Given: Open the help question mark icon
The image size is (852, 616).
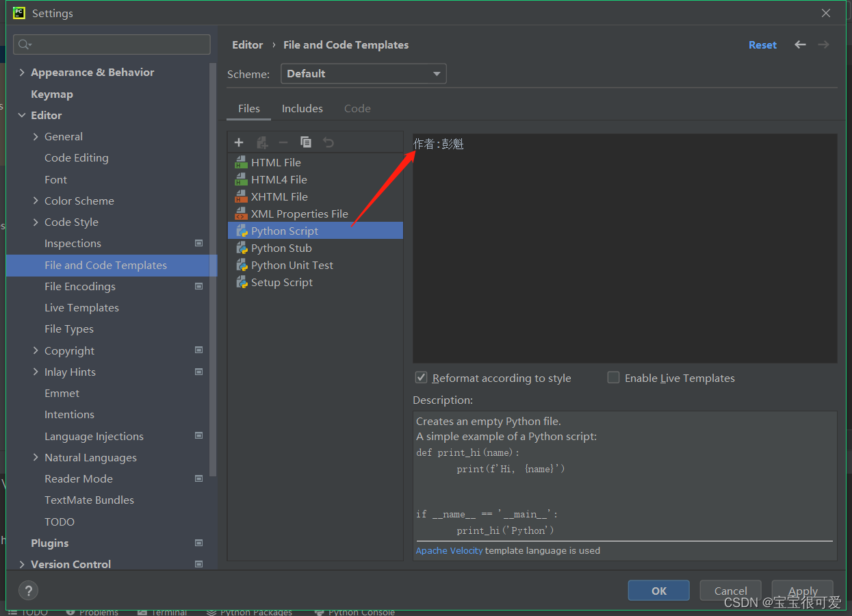Looking at the screenshot, I should pos(28,590).
